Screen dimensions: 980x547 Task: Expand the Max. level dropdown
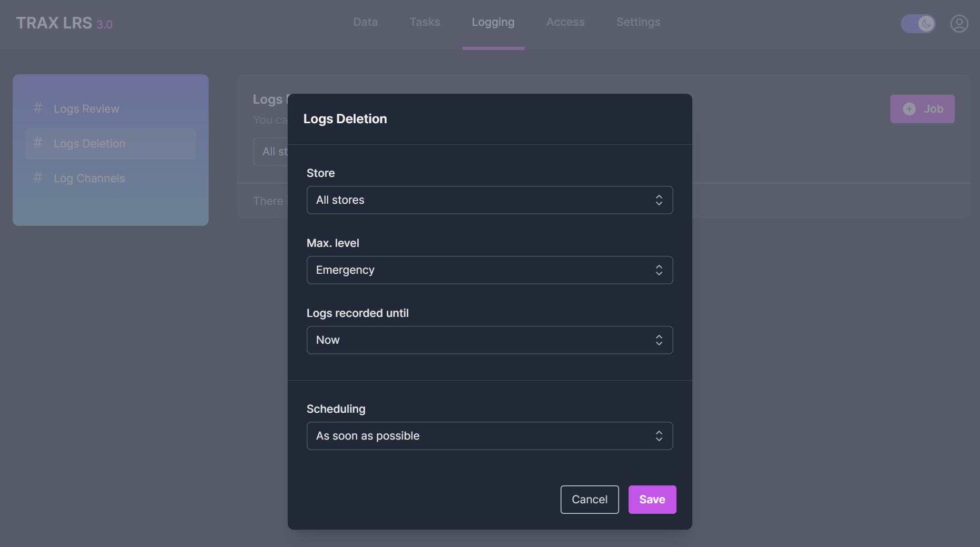pos(489,270)
